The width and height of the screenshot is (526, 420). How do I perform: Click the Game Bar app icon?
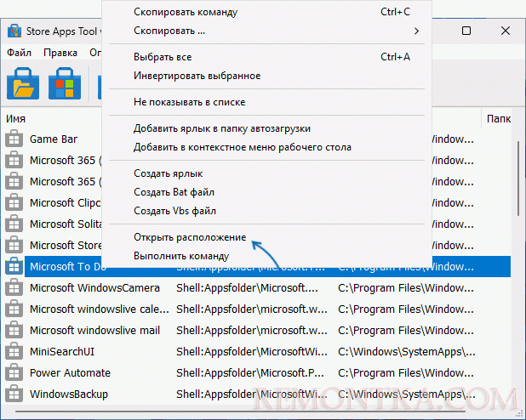(x=14, y=139)
